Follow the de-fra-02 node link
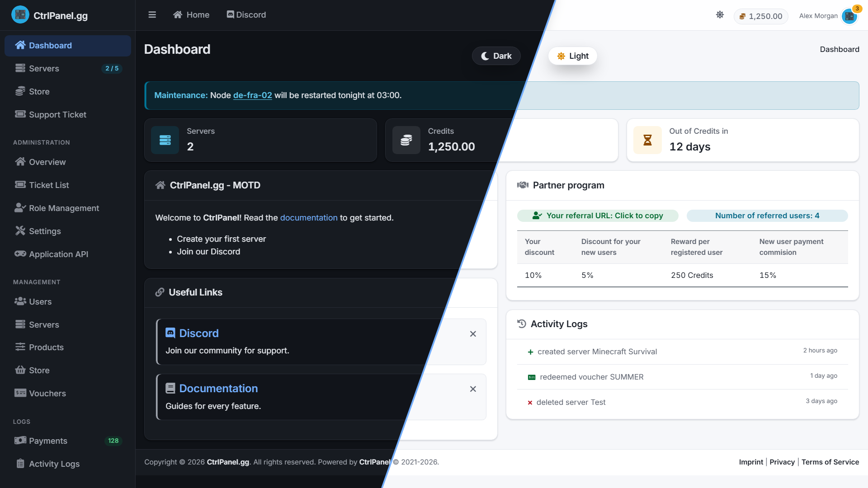Viewport: 868px width, 488px height. click(252, 95)
